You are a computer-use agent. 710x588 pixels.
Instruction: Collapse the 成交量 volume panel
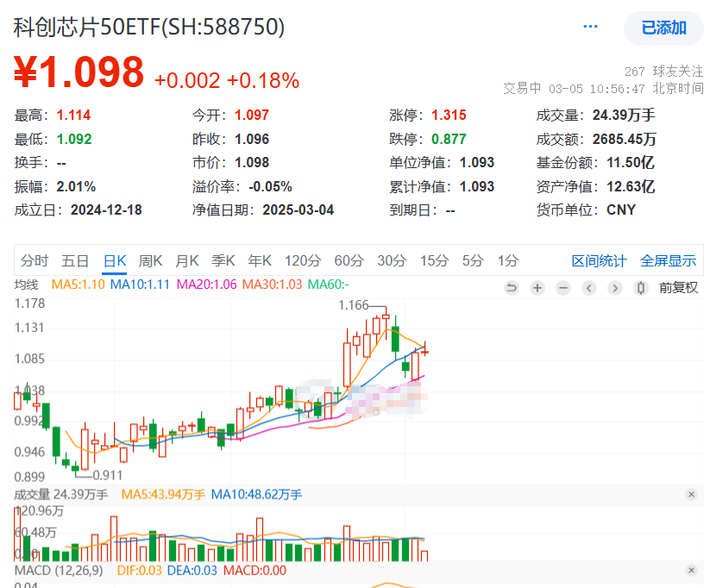[x=693, y=495]
